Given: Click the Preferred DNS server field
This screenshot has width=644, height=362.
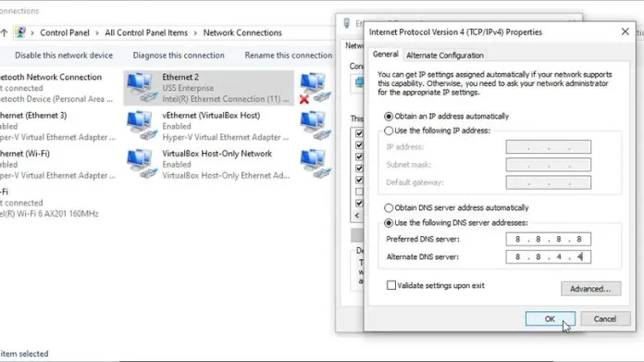Looking at the screenshot, I should [549, 239].
